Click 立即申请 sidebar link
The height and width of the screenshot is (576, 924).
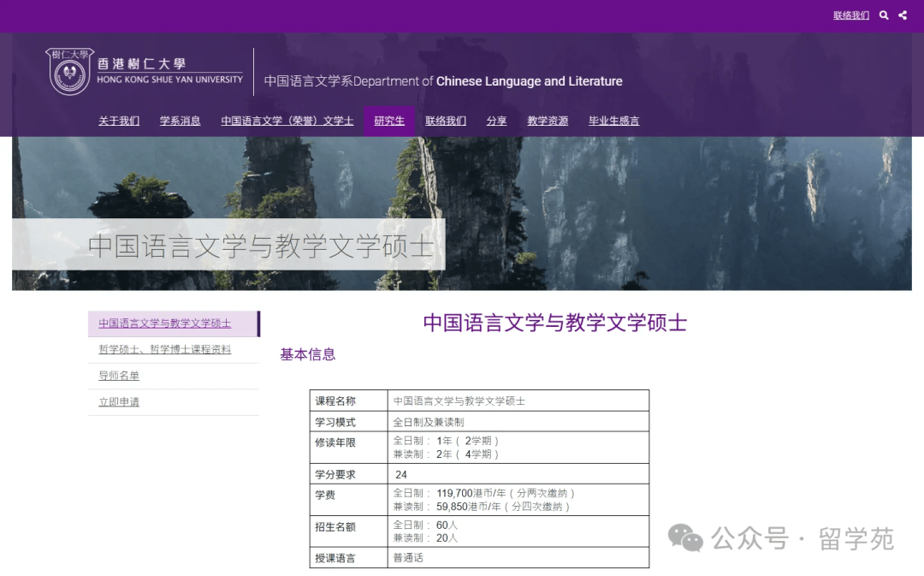pos(119,402)
